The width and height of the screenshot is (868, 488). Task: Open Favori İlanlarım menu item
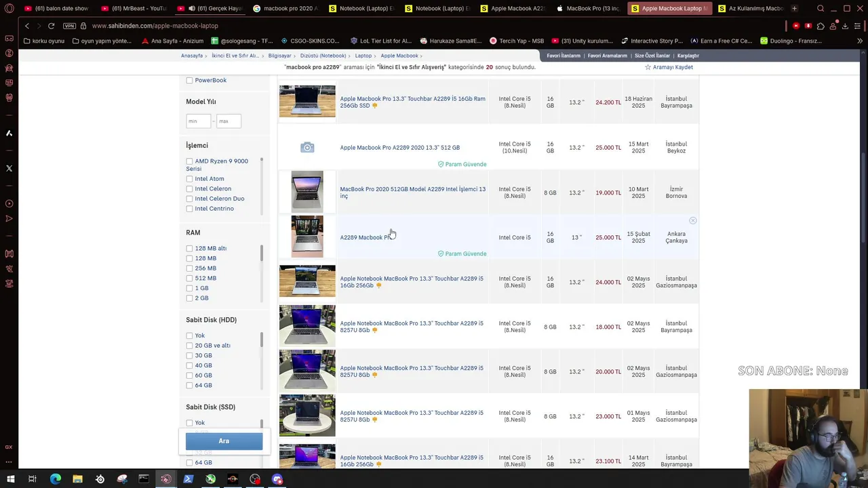tap(564, 56)
